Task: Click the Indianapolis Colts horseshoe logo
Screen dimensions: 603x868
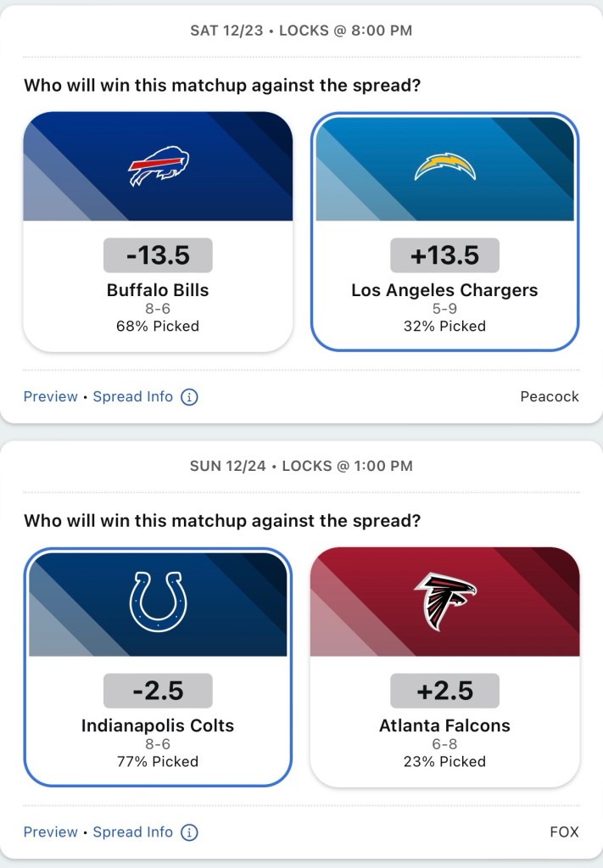Action: [159, 602]
